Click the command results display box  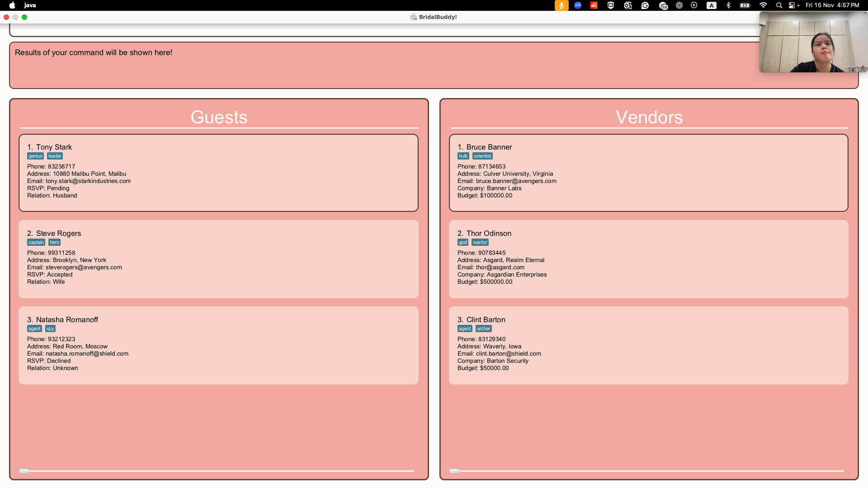click(384, 66)
